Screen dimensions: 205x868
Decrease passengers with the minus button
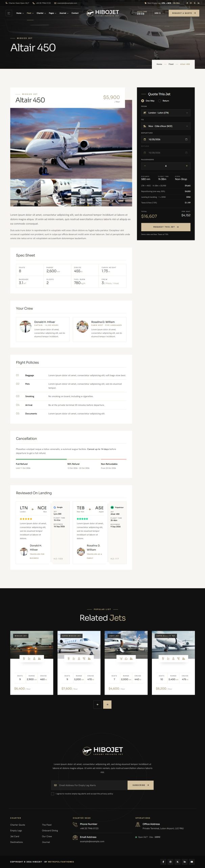[145, 166]
